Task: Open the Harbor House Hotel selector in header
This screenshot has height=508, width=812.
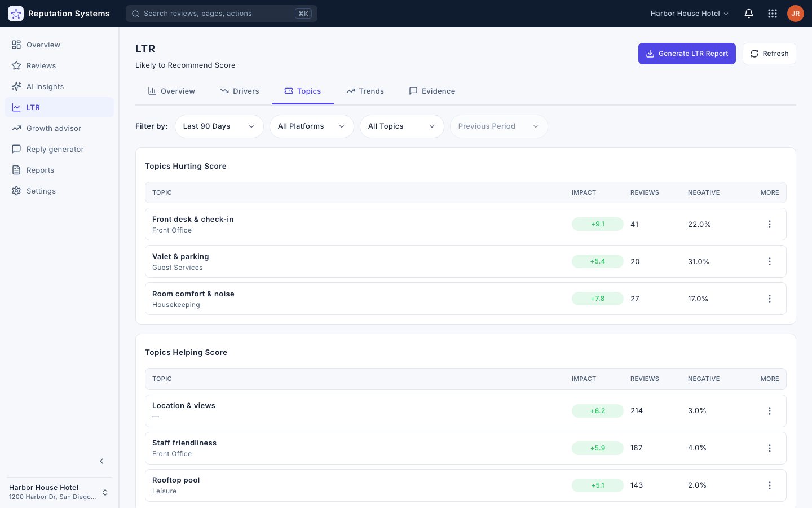Action: [x=690, y=14]
